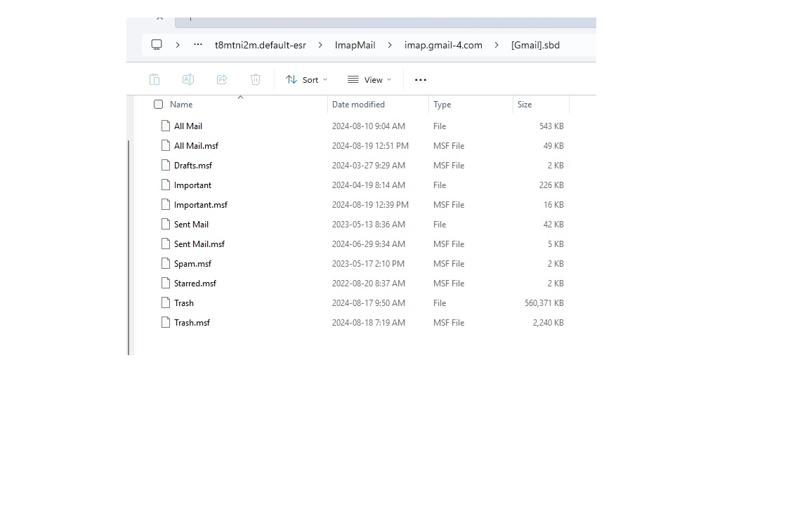Screen dimensions: 809x532
Task: Click the Share icon in toolbar
Action: (222, 79)
